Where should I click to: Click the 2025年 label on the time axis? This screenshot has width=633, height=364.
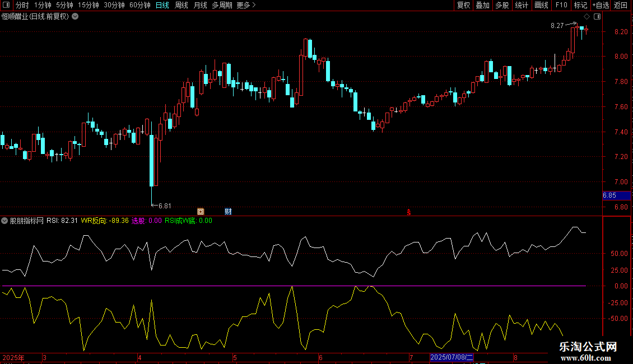[x=13, y=357]
